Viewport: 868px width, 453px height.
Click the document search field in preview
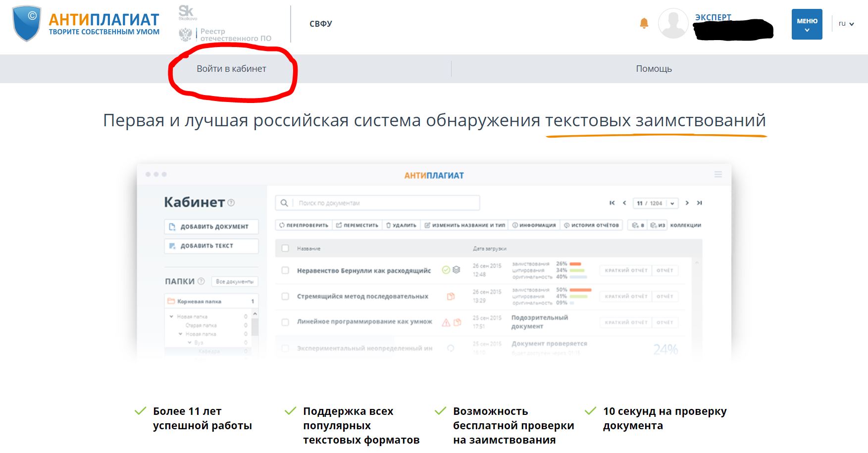tap(377, 203)
